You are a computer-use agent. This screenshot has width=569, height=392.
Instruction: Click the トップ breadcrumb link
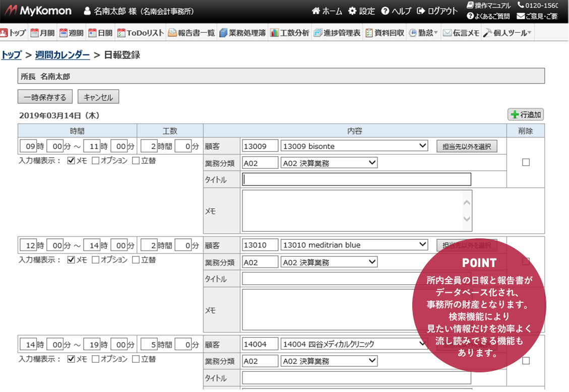coord(12,55)
